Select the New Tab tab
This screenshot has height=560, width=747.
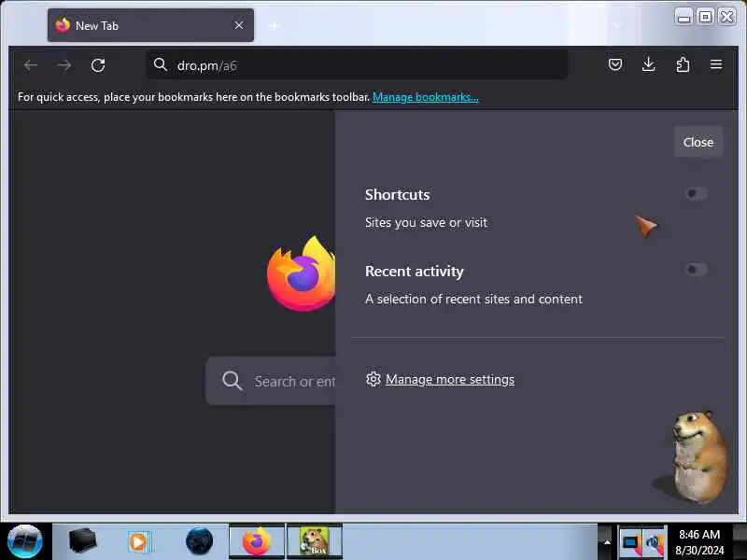[150, 25]
